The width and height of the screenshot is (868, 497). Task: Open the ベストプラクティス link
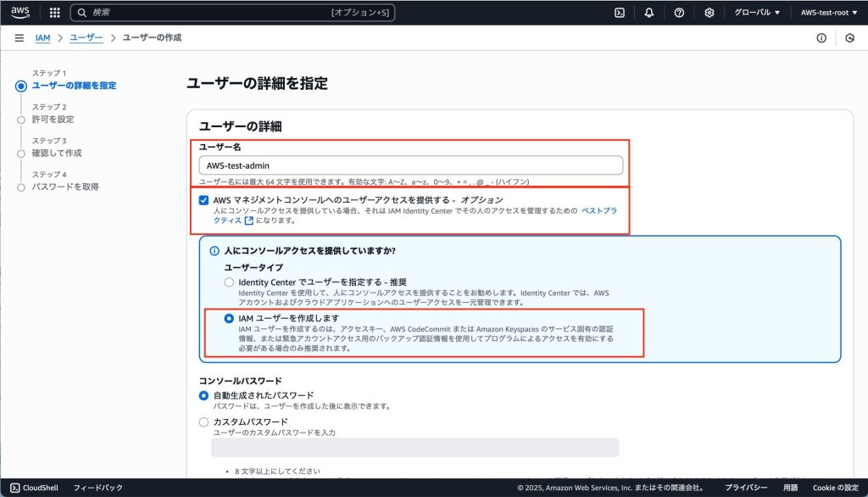599,210
